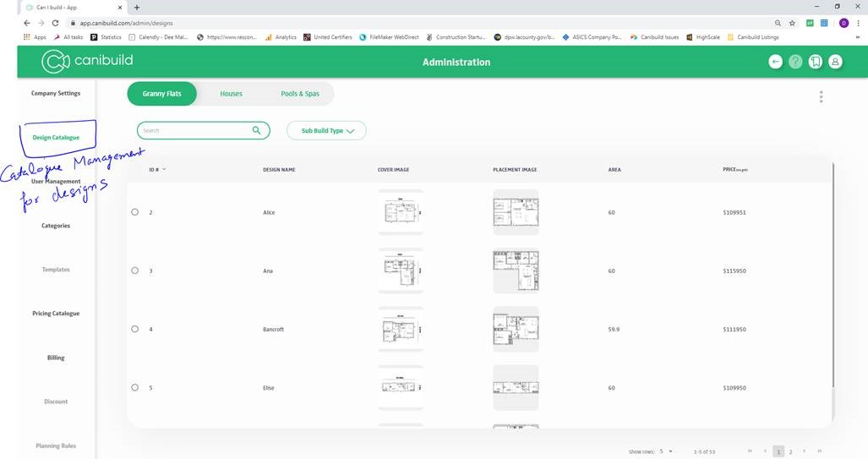Open Pricing Catalogue in sidebar
The width and height of the screenshot is (868, 459).
pyautogui.click(x=55, y=314)
